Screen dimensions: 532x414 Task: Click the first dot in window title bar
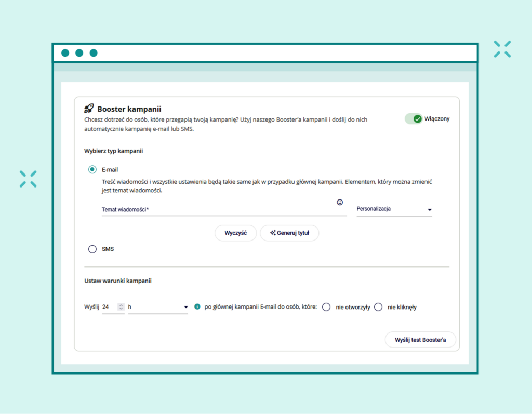[65, 53]
